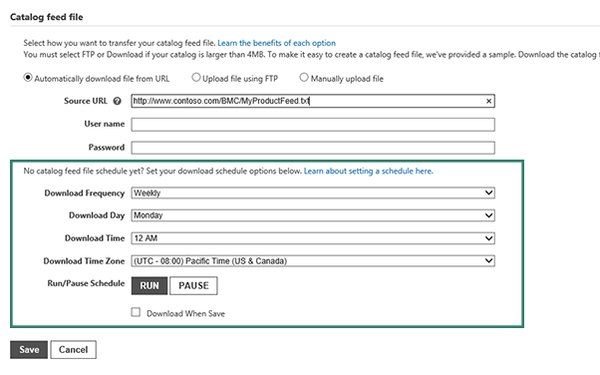Open the Download Time Zone dropdown
This screenshot has height=375, width=600.
point(313,261)
